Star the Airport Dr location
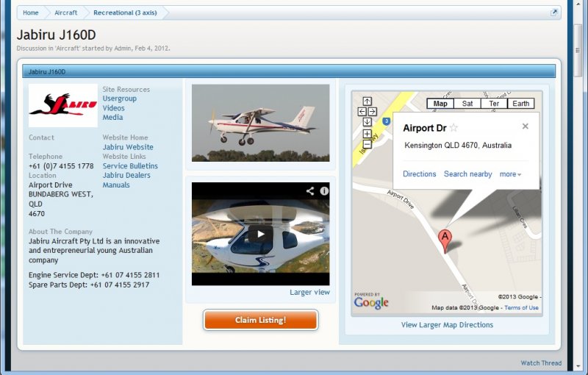588x375 pixels. (453, 128)
